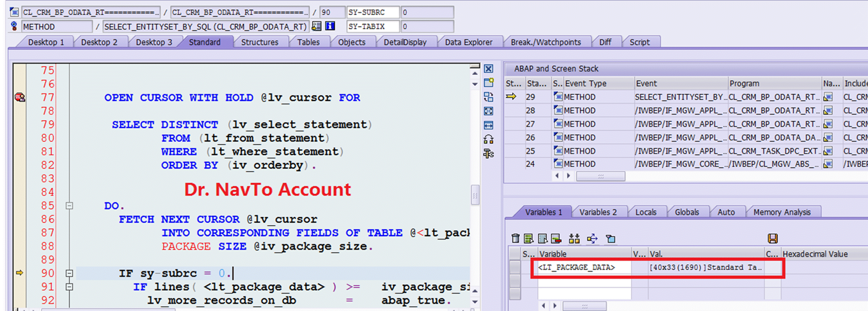Viewport: 868px width, 311px height.
Task: Click the stack table scroll-left arrow
Action: (x=557, y=176)
